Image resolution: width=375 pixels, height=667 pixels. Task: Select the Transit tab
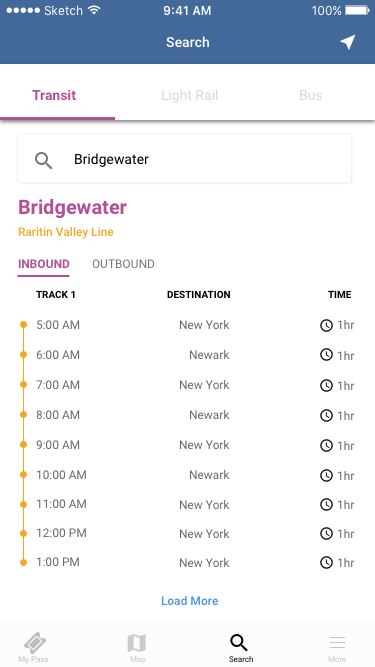click(x=54, y=95)
